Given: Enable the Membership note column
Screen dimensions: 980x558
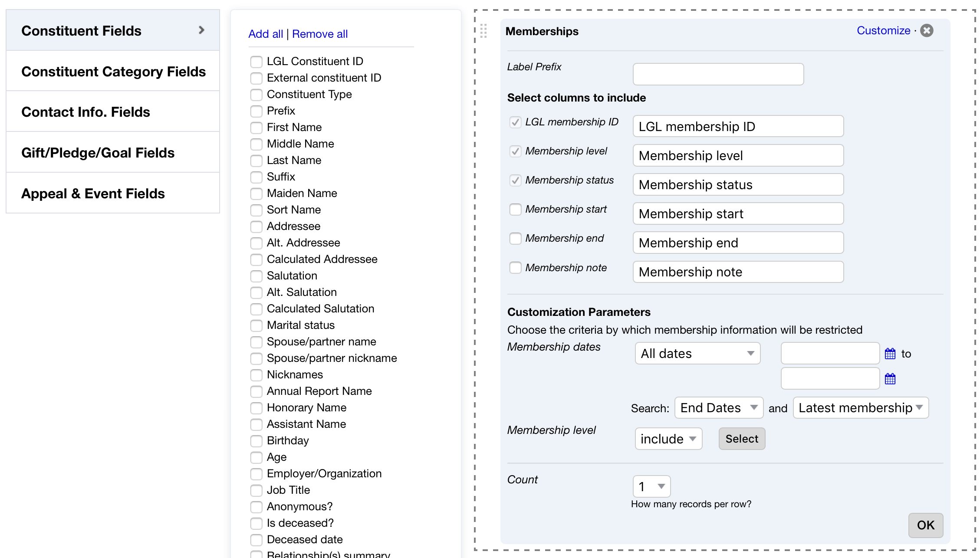Looking at the screenshot, I should pos(515,268).
